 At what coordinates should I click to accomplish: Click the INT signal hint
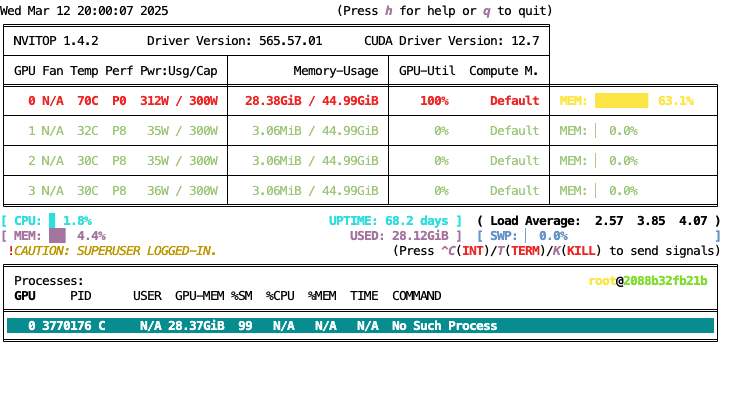tap(472, 251)
